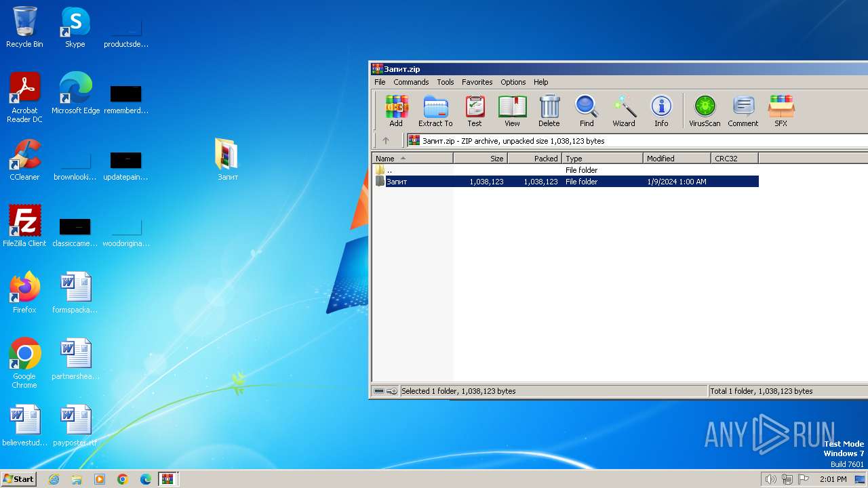
Task: Open the Start menu
Action: point(18,479)
